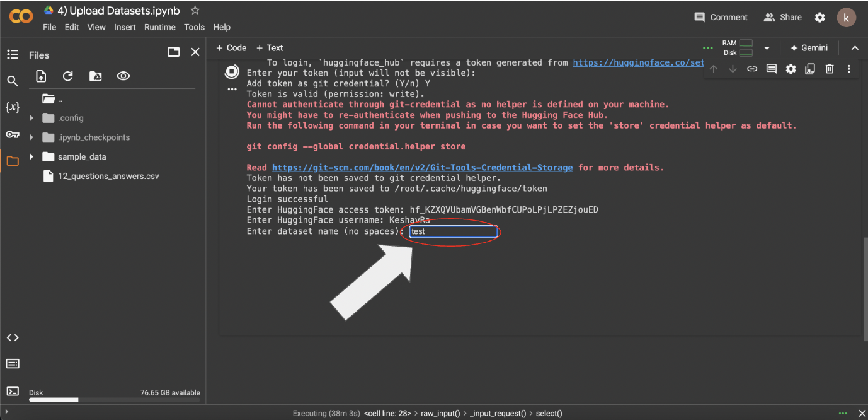Open the RAM and Disk resources dropdown
Viewport: 868px width, 420px height.
click(766, 48)
